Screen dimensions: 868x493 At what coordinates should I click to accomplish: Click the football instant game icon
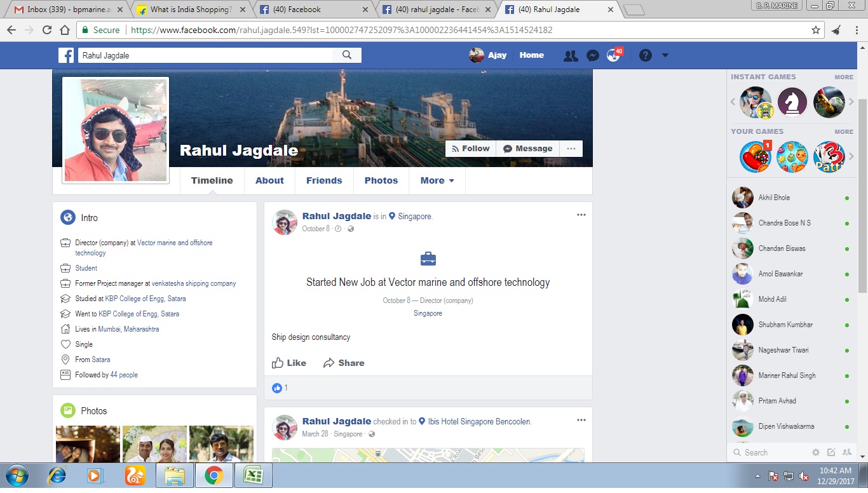point(829,102)
